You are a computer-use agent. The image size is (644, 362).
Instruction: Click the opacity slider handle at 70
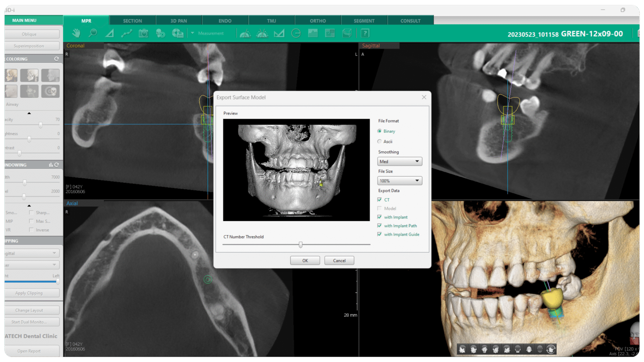click(41, 125)
